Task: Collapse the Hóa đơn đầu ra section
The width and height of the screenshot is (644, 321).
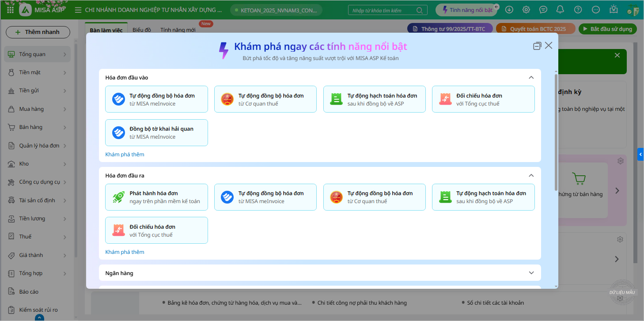Action: (x=531, y=176)
